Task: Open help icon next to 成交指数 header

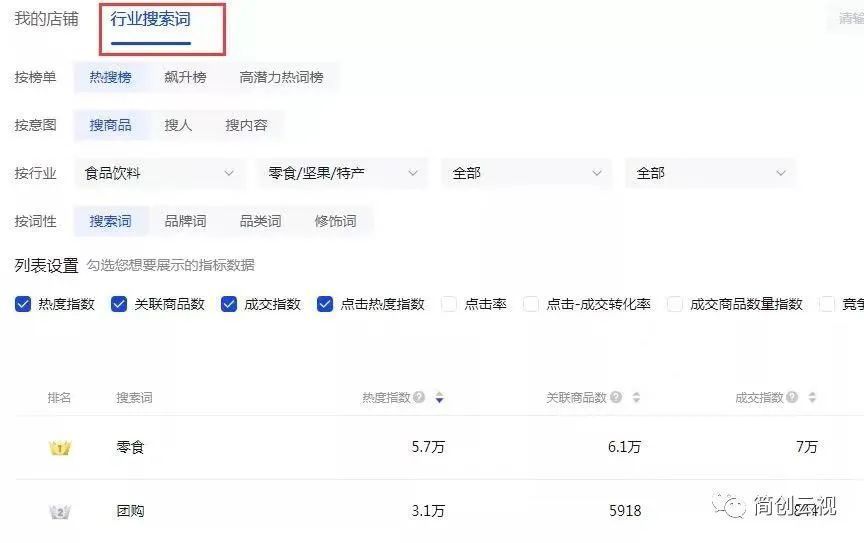Action: click(792, 397)
